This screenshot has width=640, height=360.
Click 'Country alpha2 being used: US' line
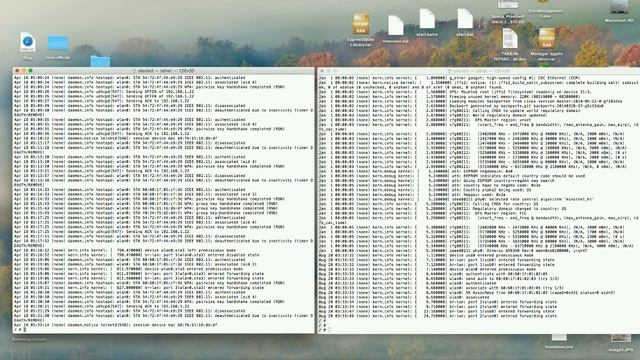[425, 190]
